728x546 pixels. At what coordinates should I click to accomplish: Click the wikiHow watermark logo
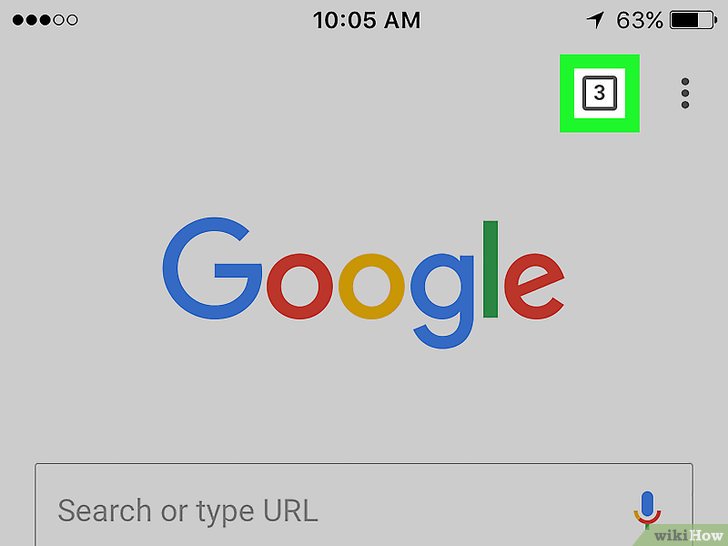coord(688,536)
